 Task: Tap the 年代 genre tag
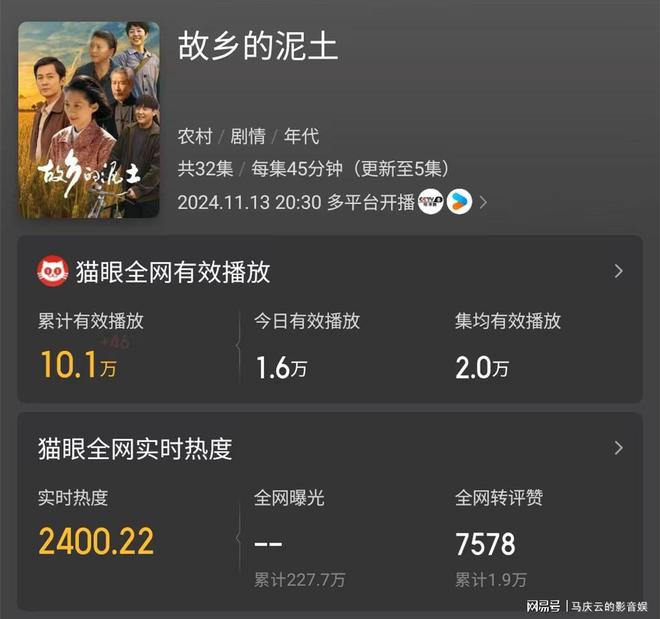[301, 136]
